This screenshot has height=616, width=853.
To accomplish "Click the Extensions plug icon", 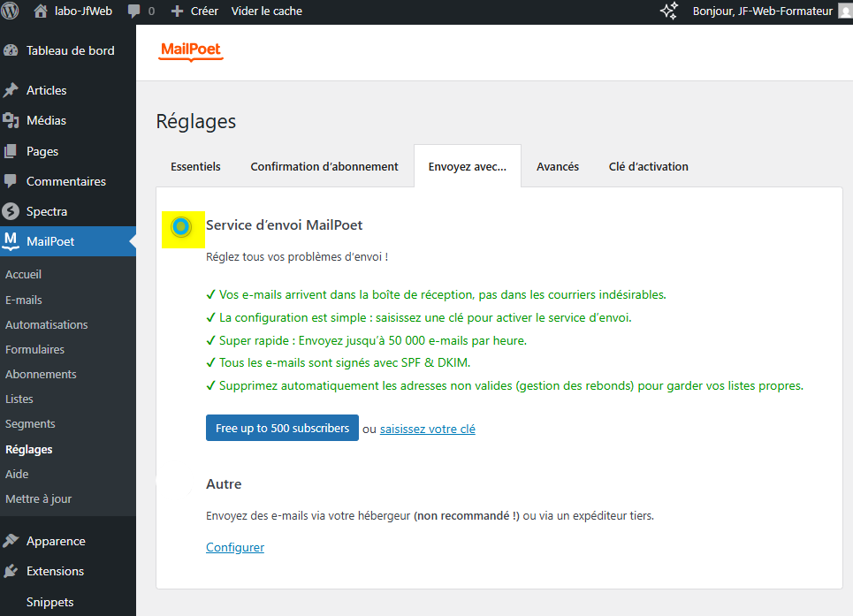I will [x=11, y=571].
